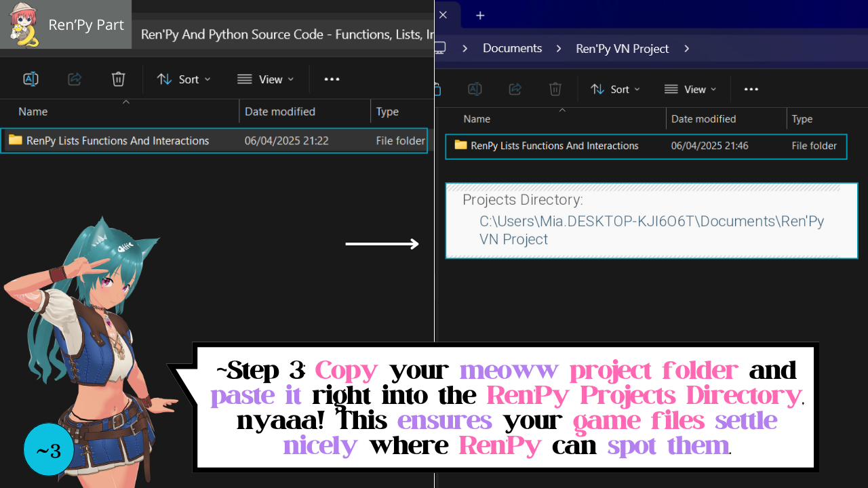868x488 pixels.
Task: Click the date 06/04/2025 21:22 cell
Action: pos(287,141)
